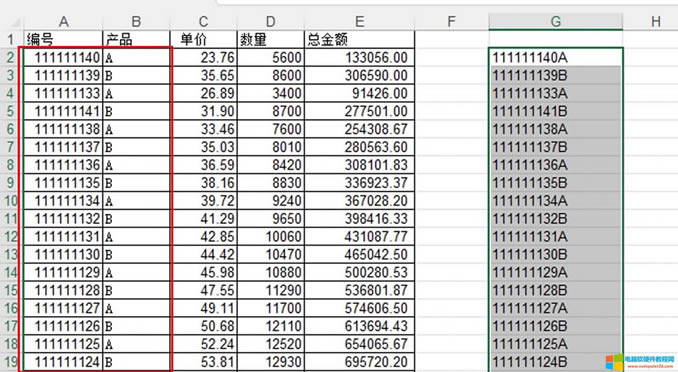The height and width of the screenshot is (372, 678).
Task: Click total cell 91426.00
Action: click(359, 93)
